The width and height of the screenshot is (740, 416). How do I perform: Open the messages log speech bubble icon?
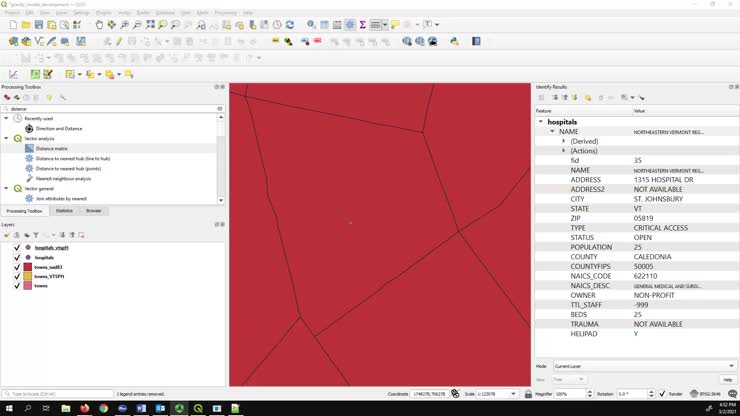point(395,24)
